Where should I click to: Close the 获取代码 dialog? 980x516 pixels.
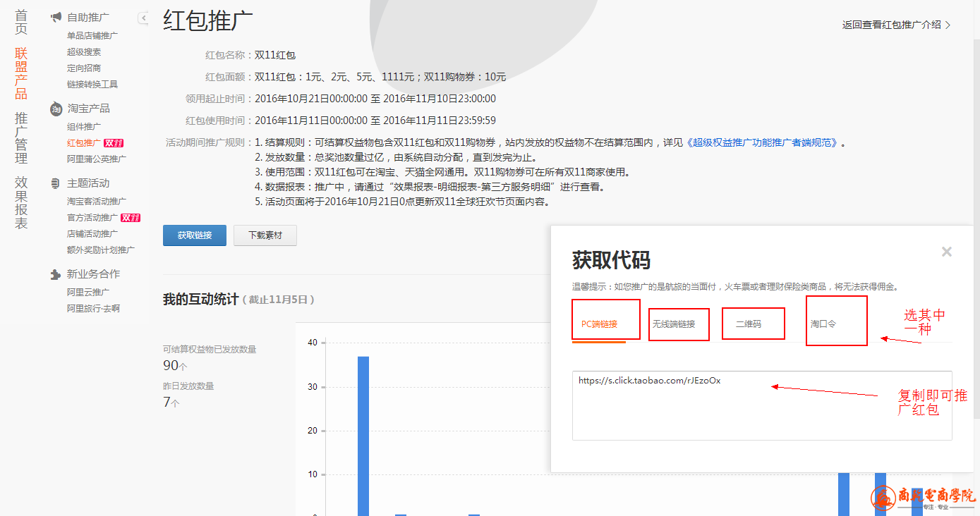tap(947, 252)
